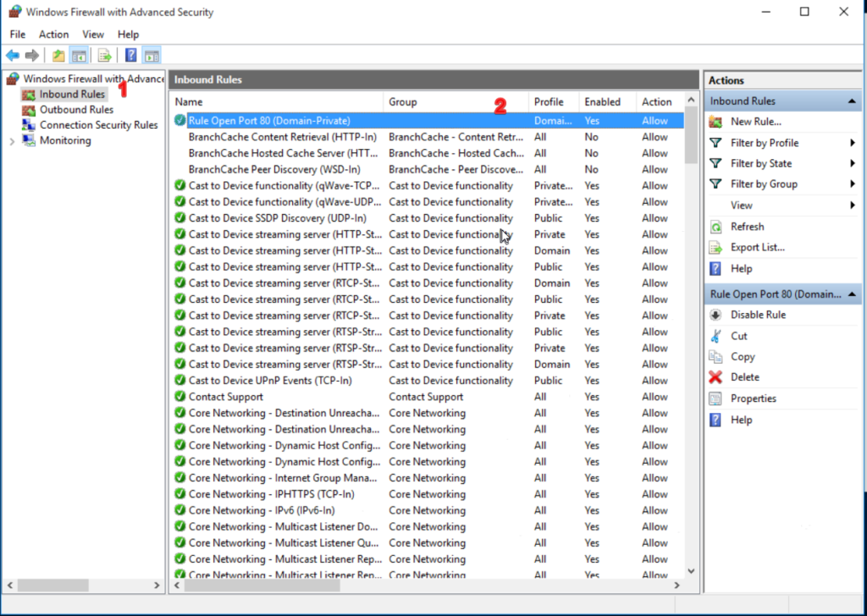Click the Up one level folder icon
This screenshot has width=867, height=616.
pyautogui.click(x=58, y=55)
